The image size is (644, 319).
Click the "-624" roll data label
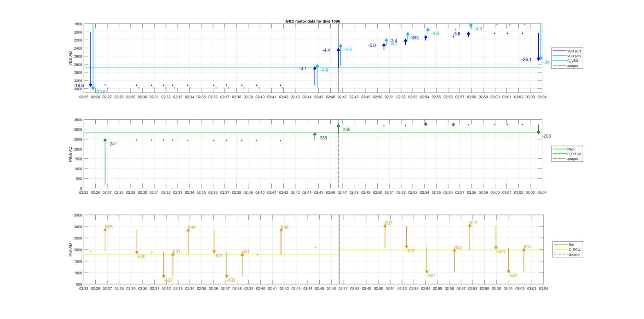[x=513, y=275]
